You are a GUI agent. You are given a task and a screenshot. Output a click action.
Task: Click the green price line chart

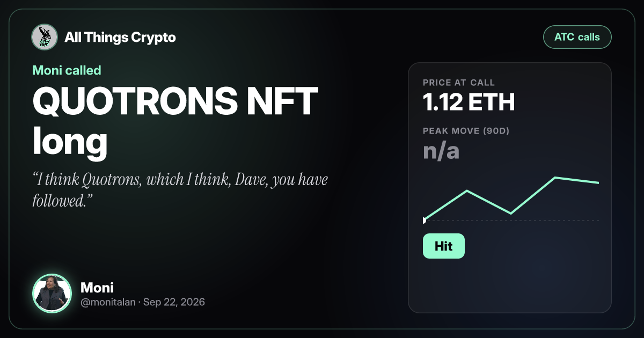[511, 199]
